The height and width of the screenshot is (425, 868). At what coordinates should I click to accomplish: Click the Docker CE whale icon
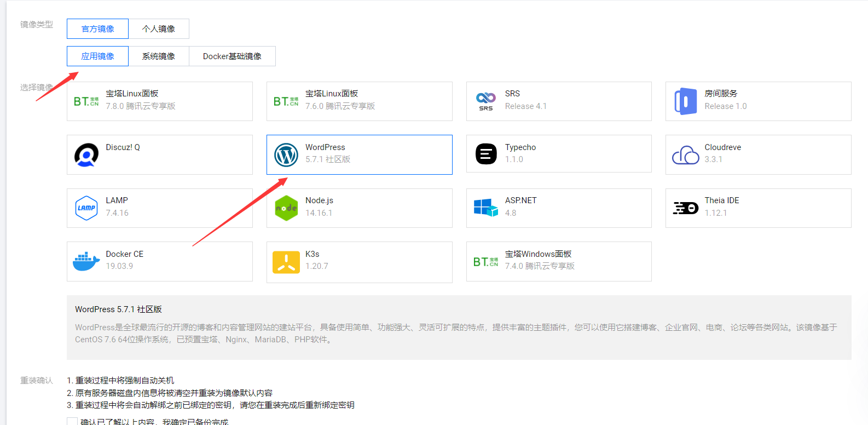[x=86, y=262]
